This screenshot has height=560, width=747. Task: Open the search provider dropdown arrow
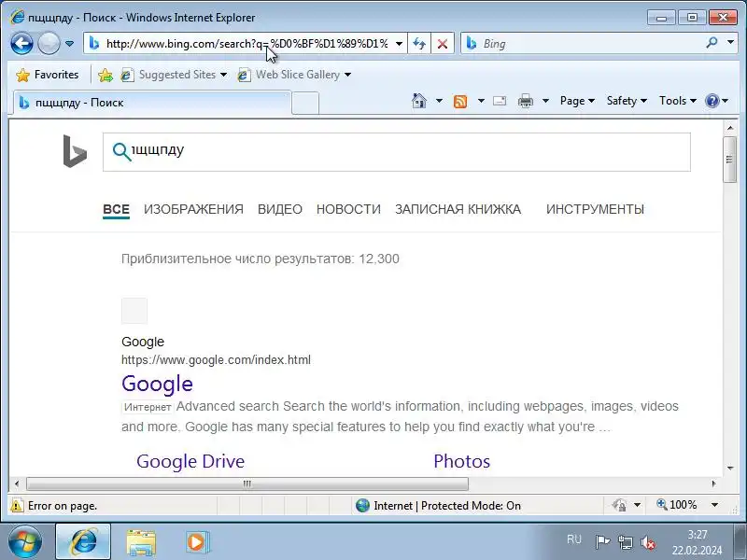pos(730,43)
